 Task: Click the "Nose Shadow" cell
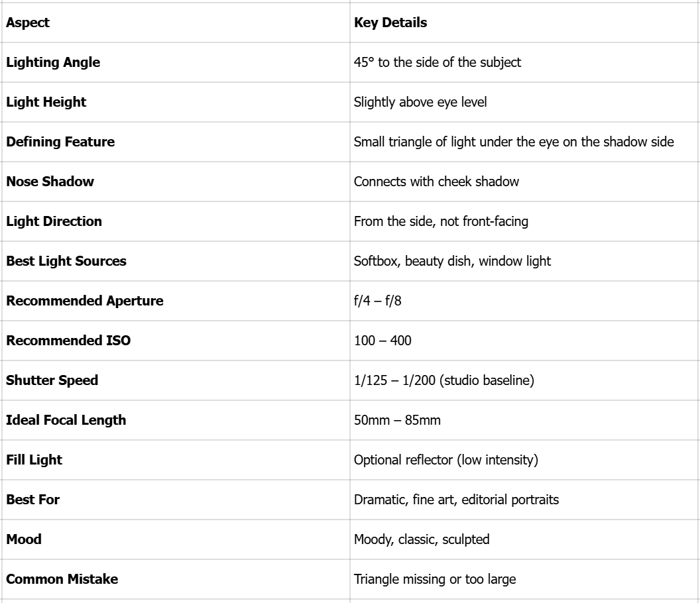50,182
